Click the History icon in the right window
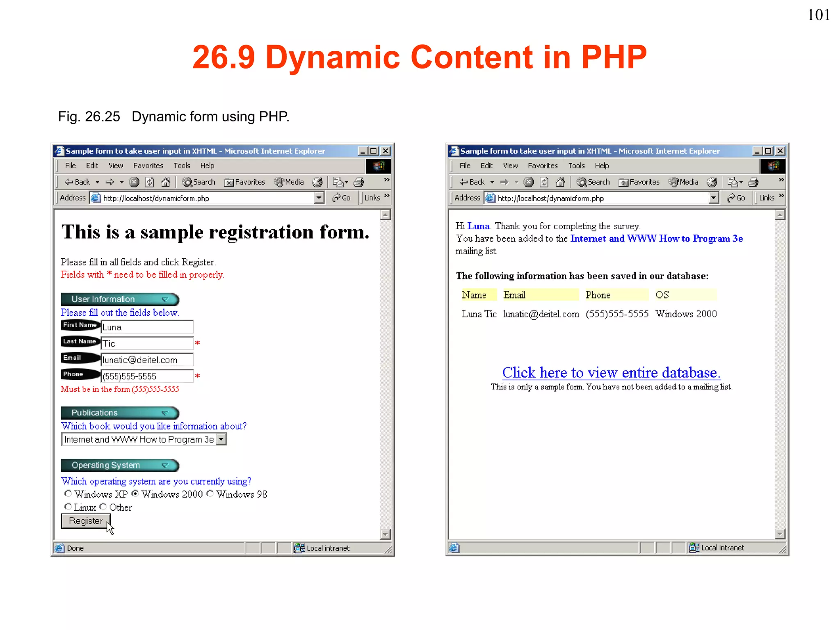 [712, 182]
